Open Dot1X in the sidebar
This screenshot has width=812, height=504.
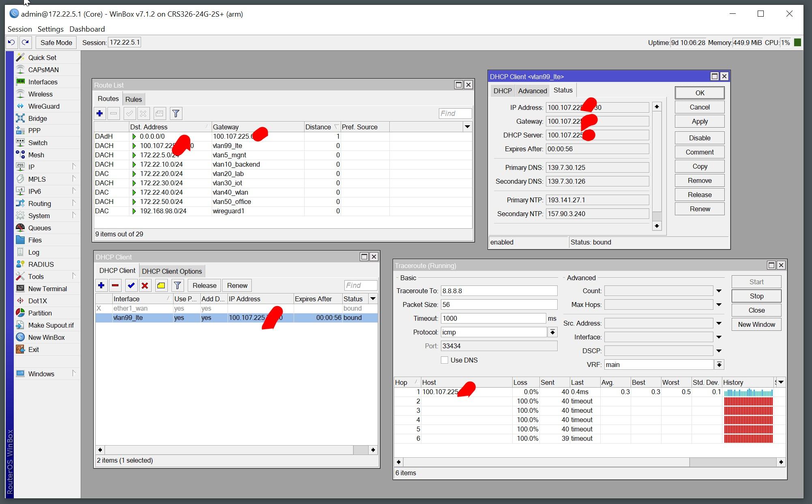point(37,301)
